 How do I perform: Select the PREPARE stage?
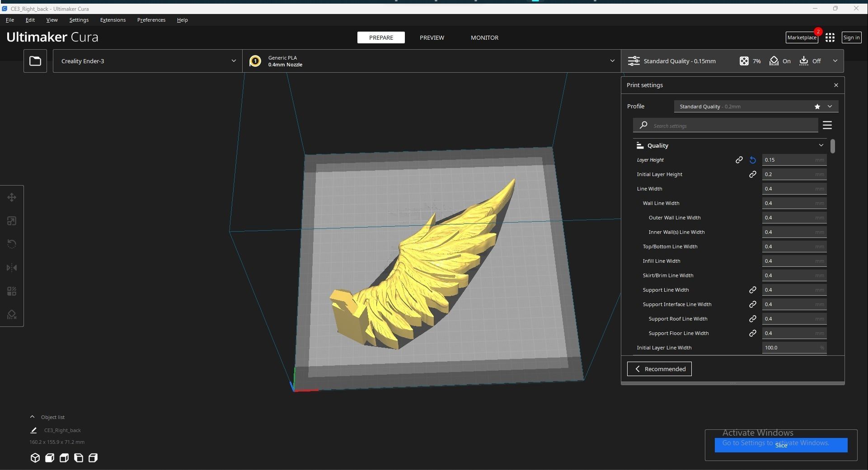(x=381, y=37)
